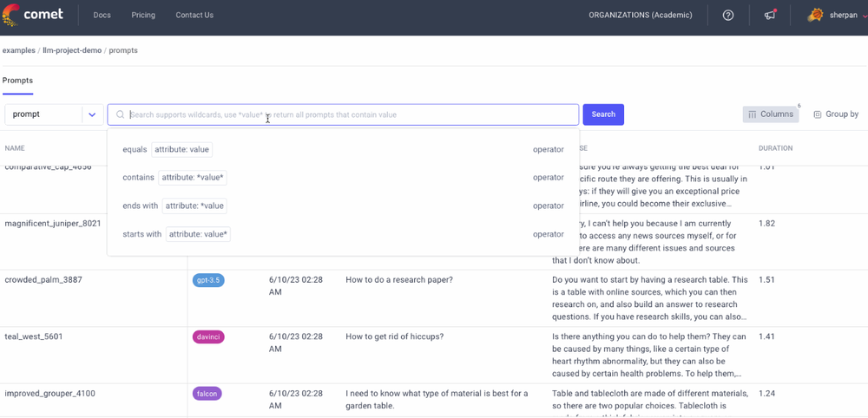This screenshot has width=868, height=418.
Task: Open row improved_grouper_4100
Action: [x=49, y=394]
